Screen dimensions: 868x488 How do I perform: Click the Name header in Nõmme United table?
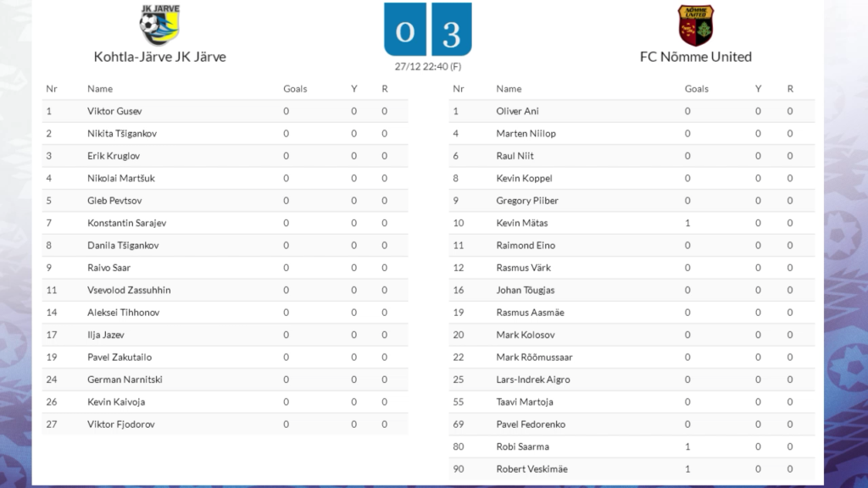click(x=509, y=88)
